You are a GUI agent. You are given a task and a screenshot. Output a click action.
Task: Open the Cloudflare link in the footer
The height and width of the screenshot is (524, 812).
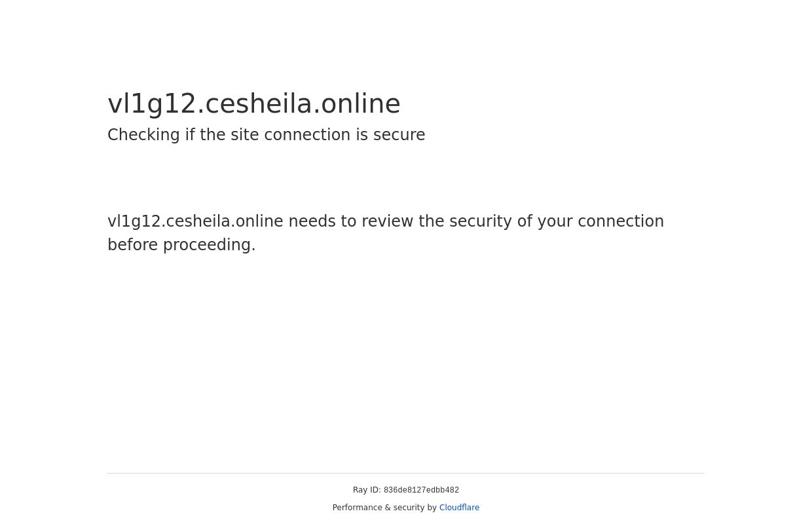tap(459, 508)
